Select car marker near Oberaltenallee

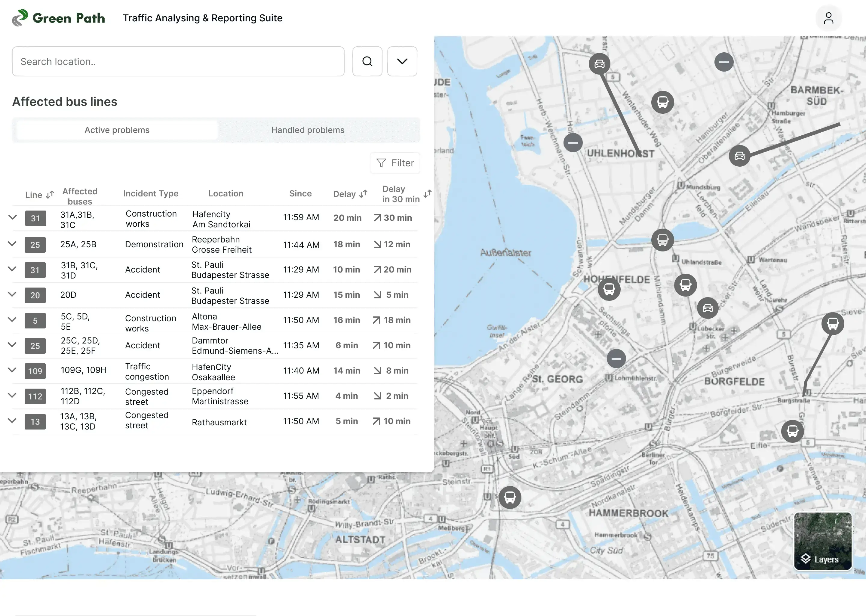click(739, 156)
